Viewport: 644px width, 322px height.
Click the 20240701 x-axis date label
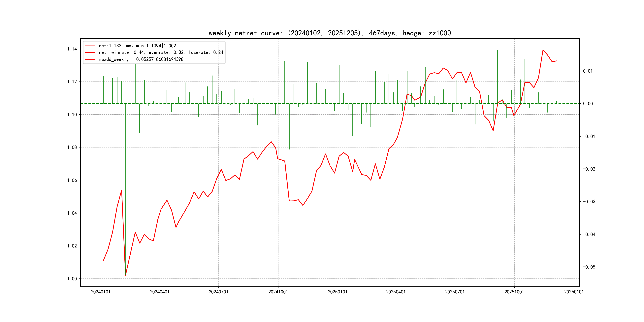point(218,292)
